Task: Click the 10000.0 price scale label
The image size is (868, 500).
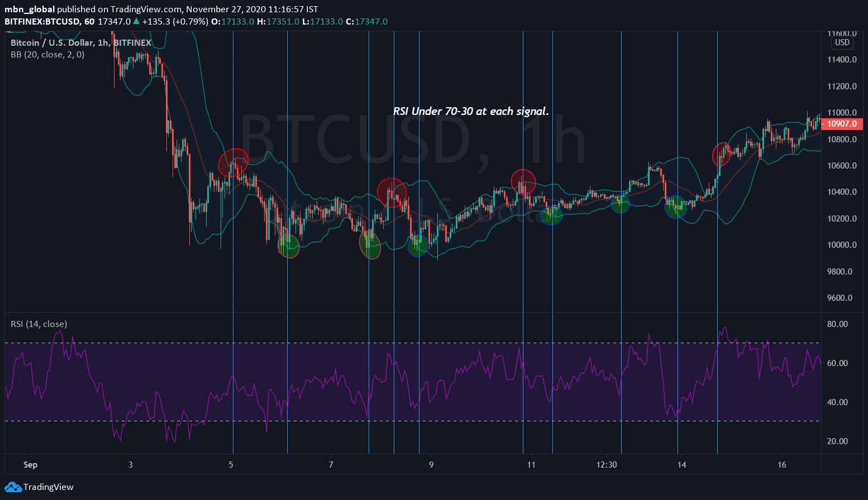Action: [842, 245]
